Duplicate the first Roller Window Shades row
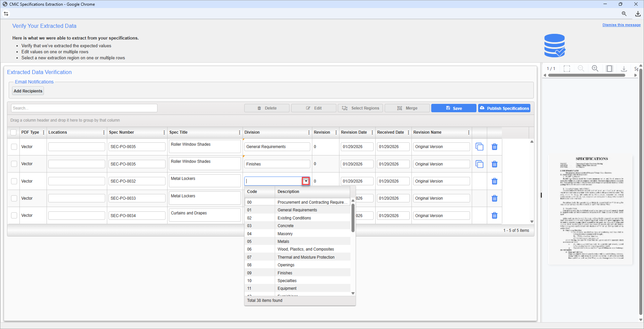Viewport: 644px width, 329px height. coord(479,147)
